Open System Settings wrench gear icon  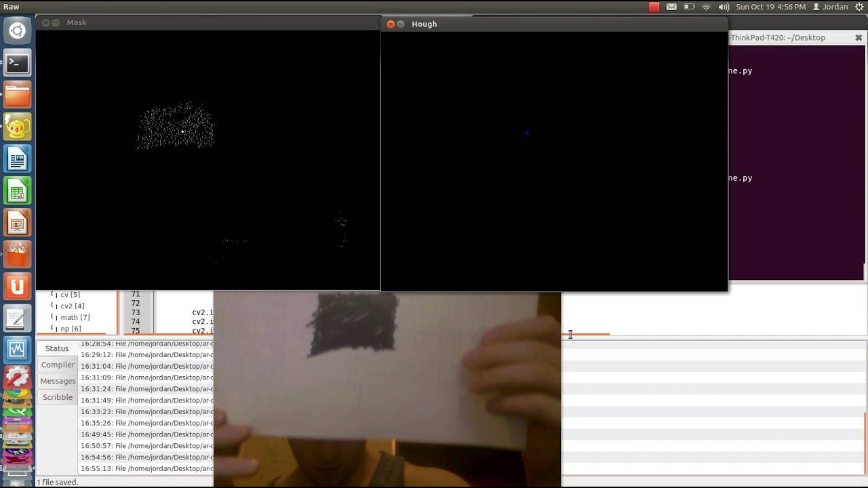pyautogui.click(x=17, y=378)
